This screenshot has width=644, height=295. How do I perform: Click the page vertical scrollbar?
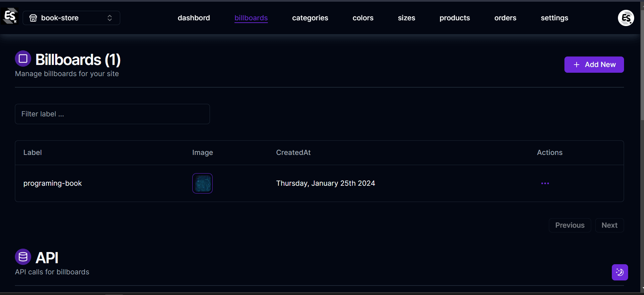point(642,65)
